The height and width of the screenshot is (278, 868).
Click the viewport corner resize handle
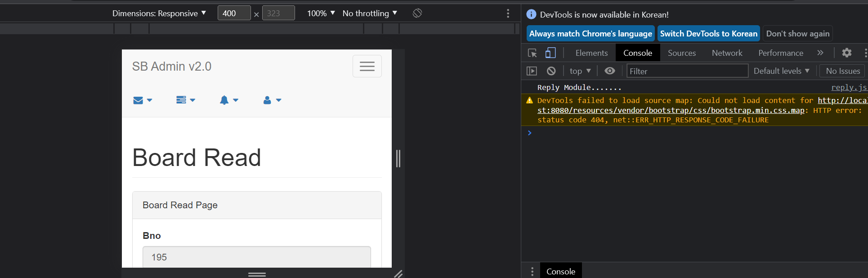[x=398, y=274]
